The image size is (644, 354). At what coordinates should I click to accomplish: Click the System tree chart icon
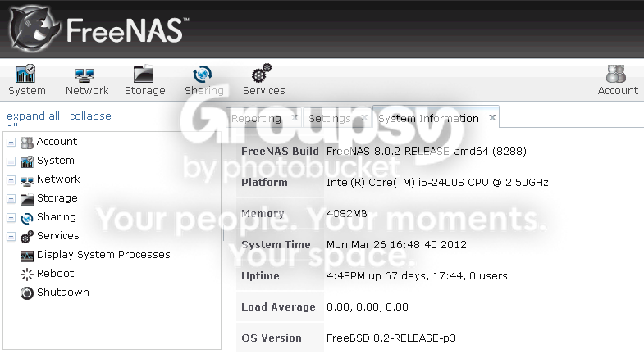[27, 161]
